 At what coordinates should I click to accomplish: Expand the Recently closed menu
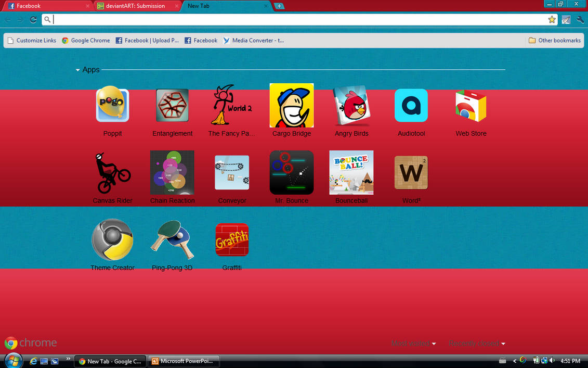click(x=477, y=343)
